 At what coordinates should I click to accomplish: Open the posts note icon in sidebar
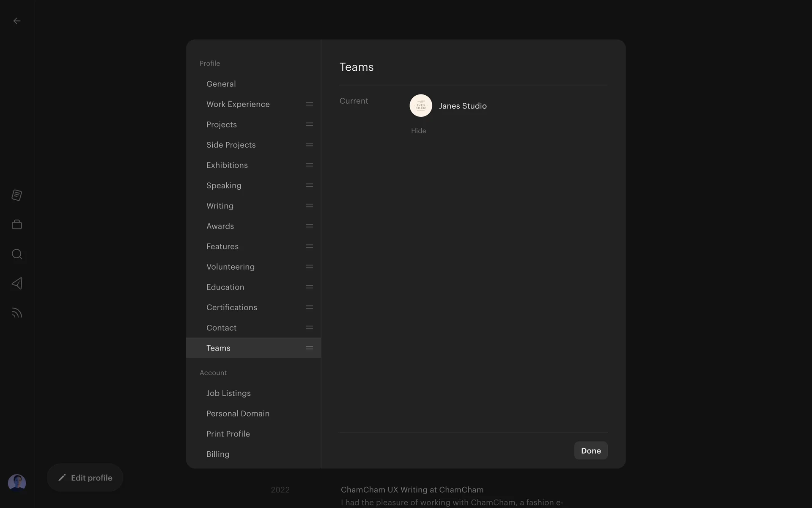click(x=17, y=195)
